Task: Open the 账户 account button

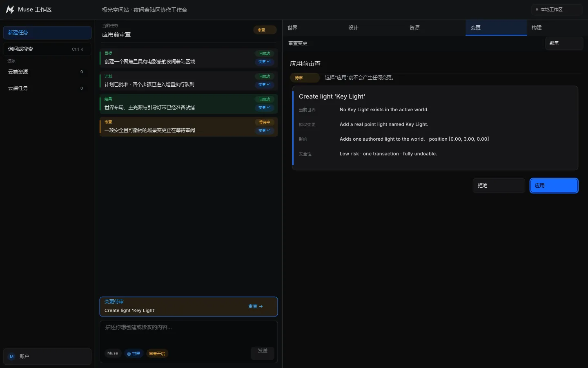Action: [x=47, y=357]
